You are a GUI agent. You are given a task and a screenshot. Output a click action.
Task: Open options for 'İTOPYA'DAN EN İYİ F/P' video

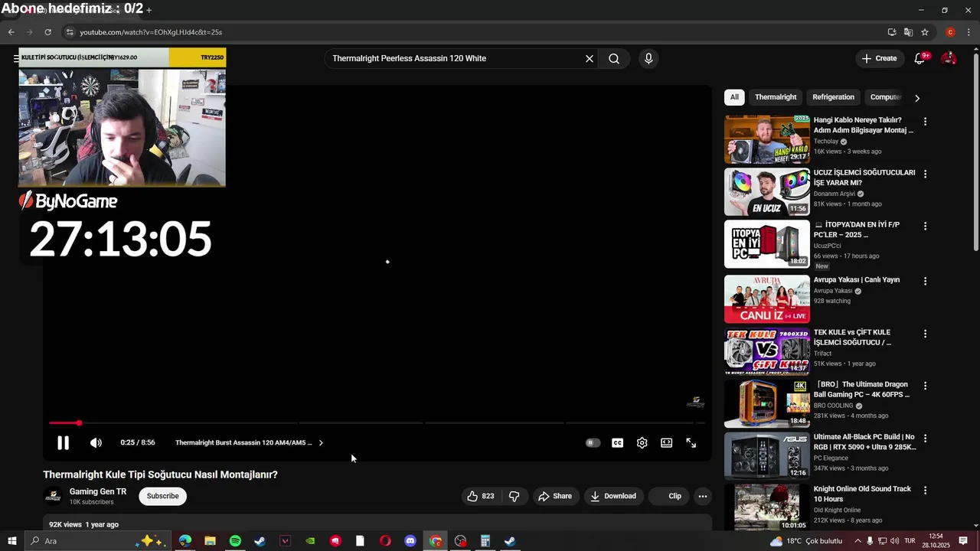pyautogui.click(x=925, y=227)
